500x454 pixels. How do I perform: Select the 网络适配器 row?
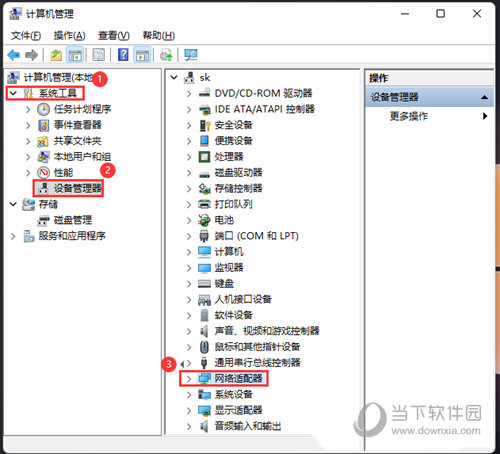(x=238, y=379)
